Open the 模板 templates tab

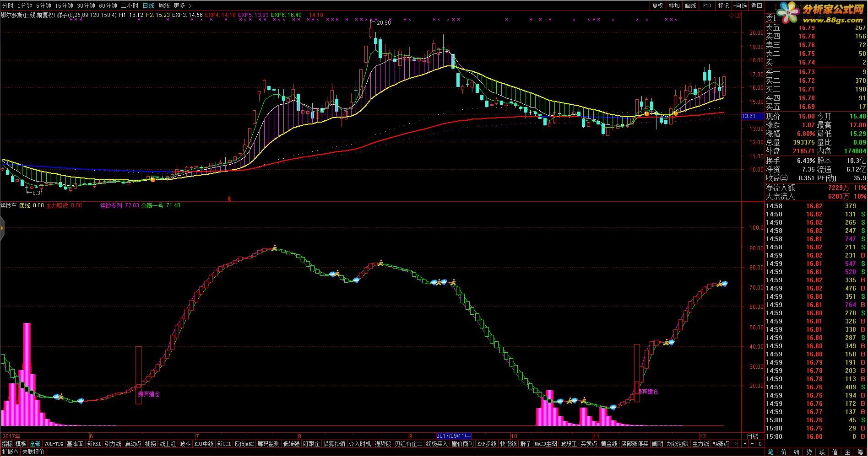21,444
